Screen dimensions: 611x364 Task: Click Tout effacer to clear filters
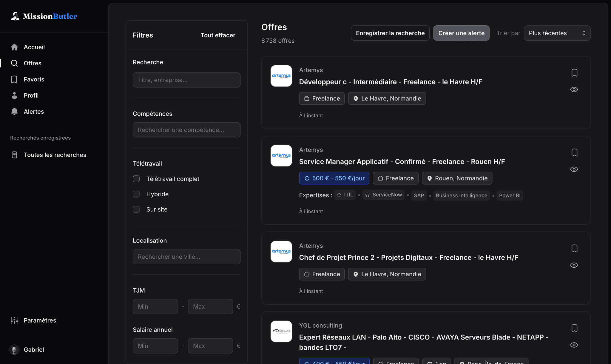(x=218, y=35)
